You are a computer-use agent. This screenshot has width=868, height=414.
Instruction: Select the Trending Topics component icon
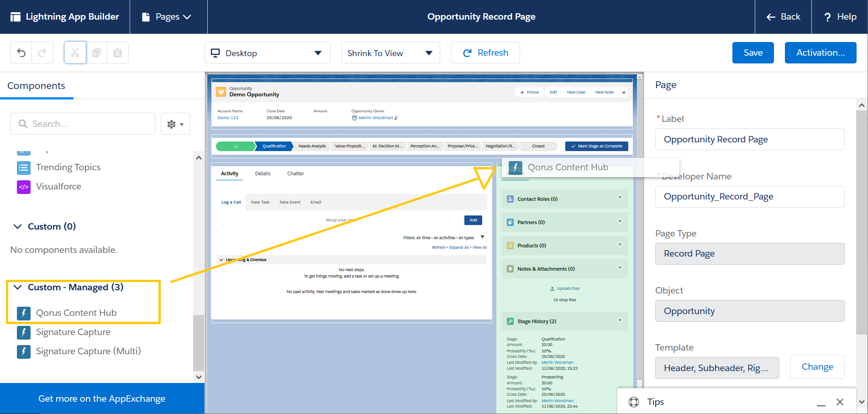click(x=24, y=168)
